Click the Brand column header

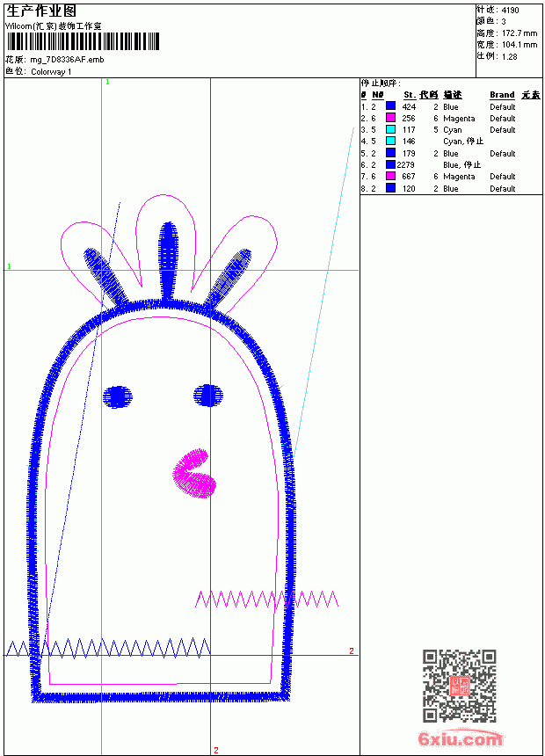pos(502,95)
